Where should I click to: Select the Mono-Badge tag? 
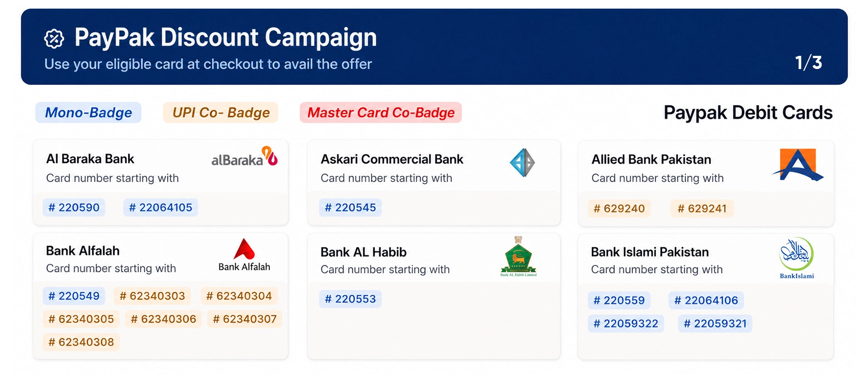[89, 113]
